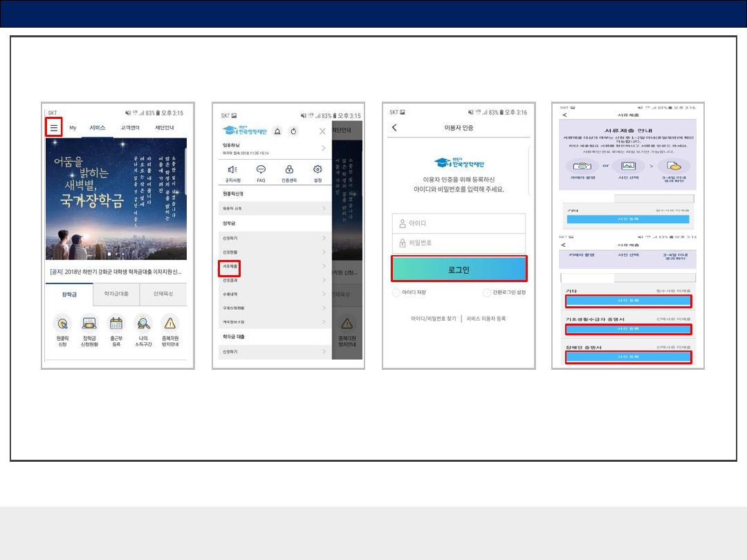Image resolution: width=747 pixels, height=560 pixels.
Task: Tap the 나의 소득구간 magnifier icon
Action: 143,323
